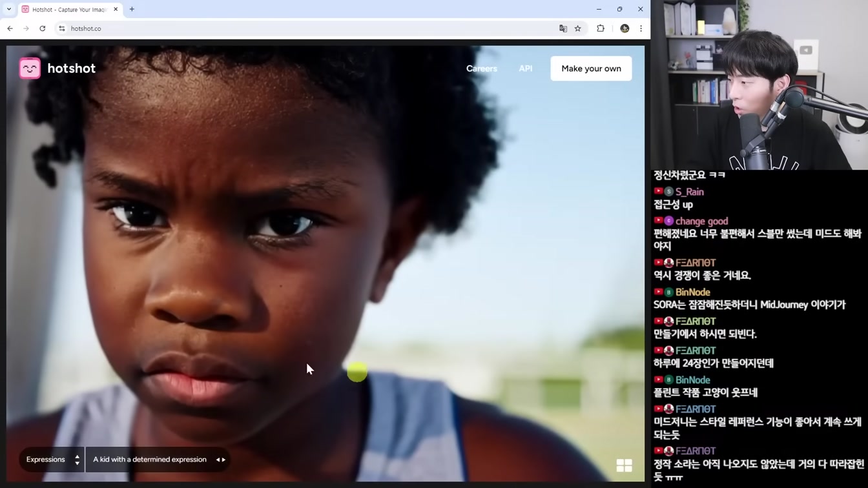This screenshot has width=868, height=488.
Task: Click the determined expression prompt text
Action: tap(150, 460)
